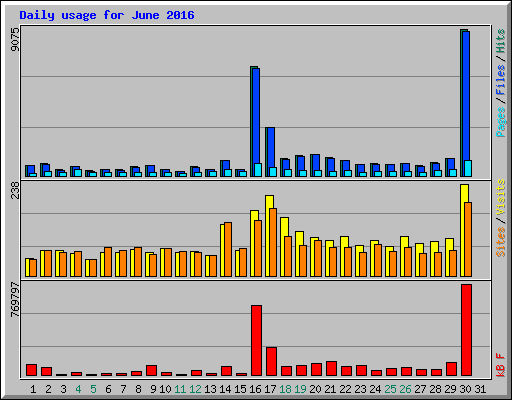Click the yellow visits bar for day 30

463,230
